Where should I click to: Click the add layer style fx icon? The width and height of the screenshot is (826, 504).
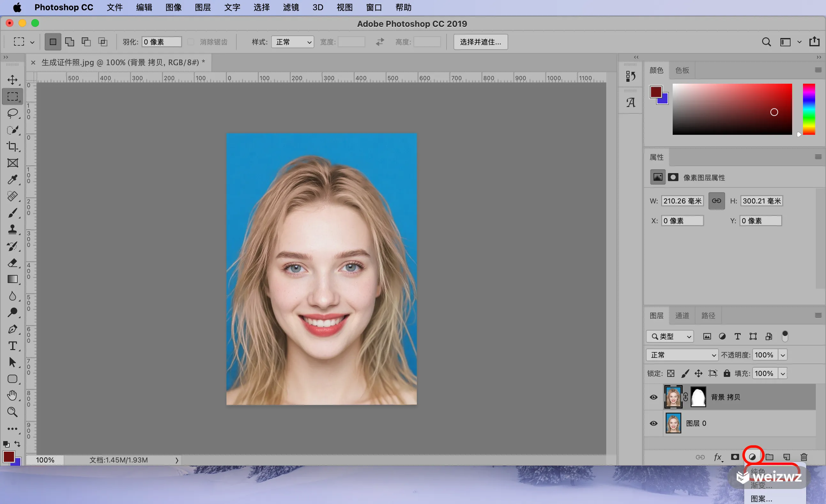coord(718,457)
